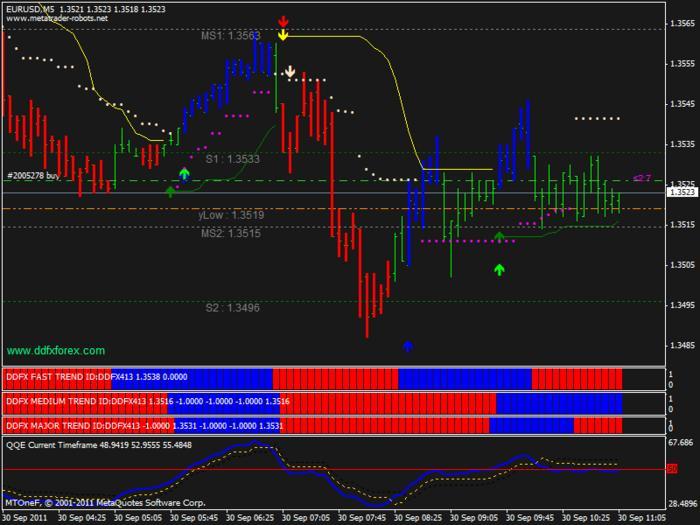
Task: Click the 30 Sep 05:45 time label
Action: 194,518
